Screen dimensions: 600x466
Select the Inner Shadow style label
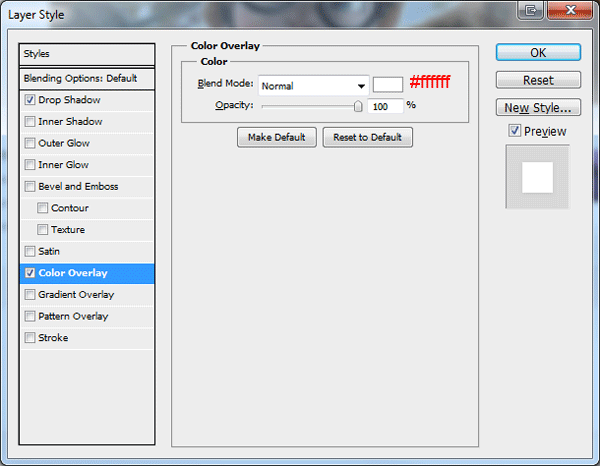(x=70, y=122)
